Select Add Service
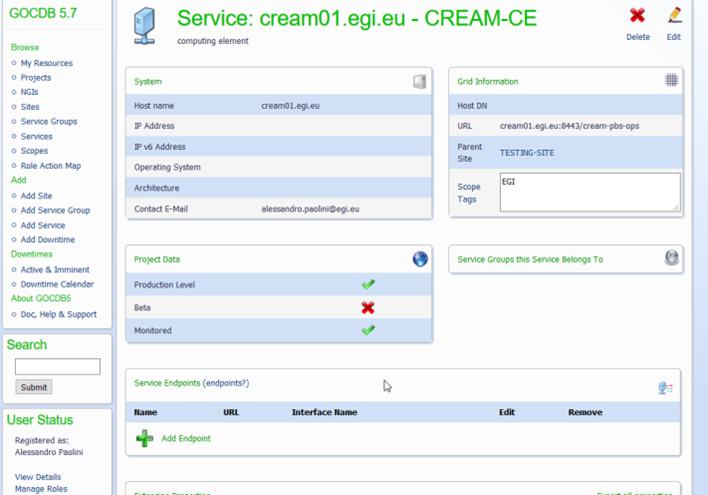The image size is (708, 495). [43, 225]
